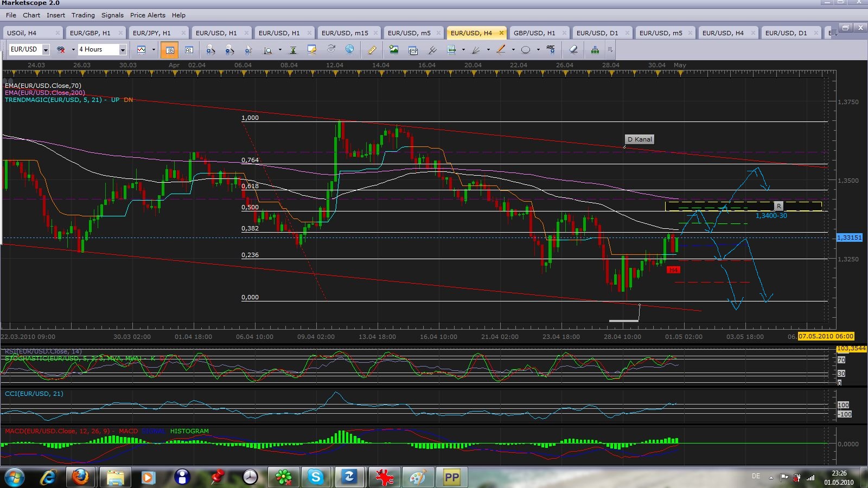
Task: Click the add indicator icon
Action: click(x=451, y=50)
